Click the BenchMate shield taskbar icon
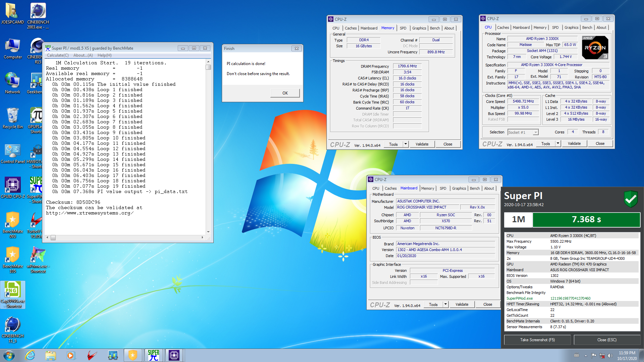Viewport: 644px width, 362px height. (133, 355)
